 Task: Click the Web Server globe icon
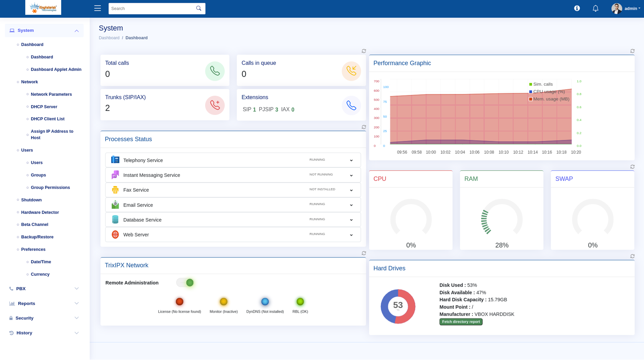pos(115,234)
